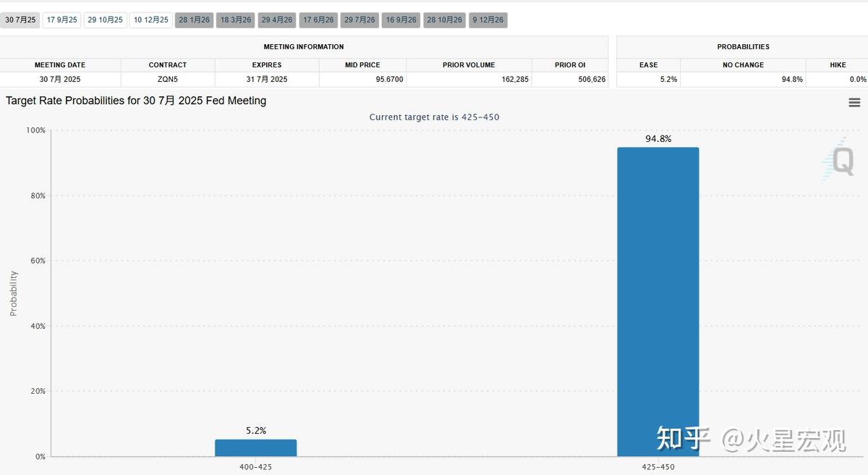Choose the 10 12月25 meeting tab
Screen dimensions: 868x475
(150, 20)
